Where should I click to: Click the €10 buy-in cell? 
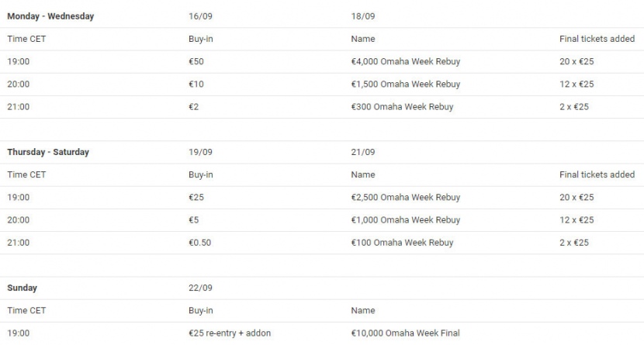click(x=196, y=84)
